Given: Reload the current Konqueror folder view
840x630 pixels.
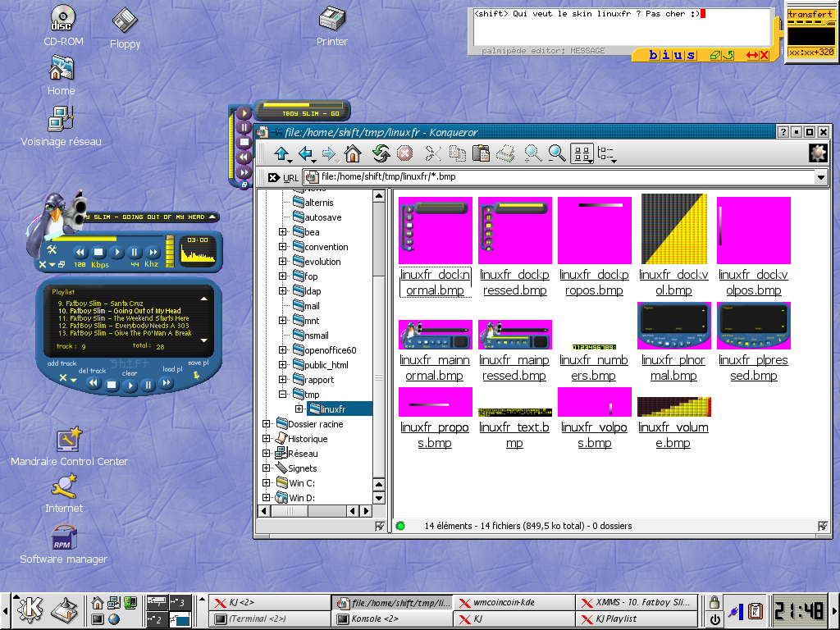Looking at the screenshot, I should coord(380,153).
